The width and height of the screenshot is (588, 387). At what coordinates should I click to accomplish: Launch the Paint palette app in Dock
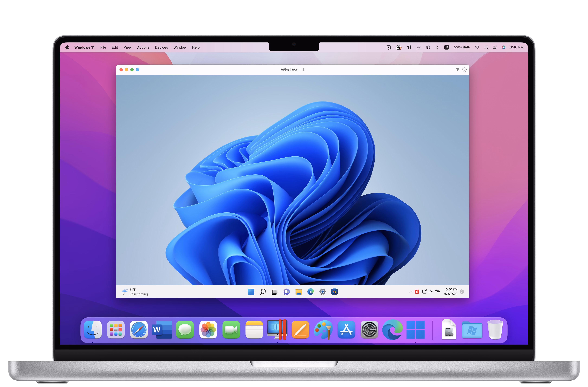(x=323, y=330)
